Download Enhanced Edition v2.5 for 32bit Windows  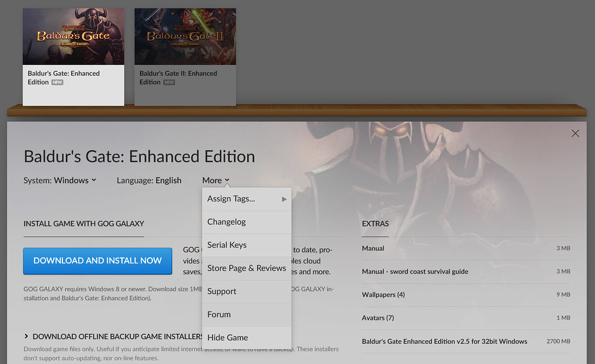pyautogui.click(x=466, y=341)
